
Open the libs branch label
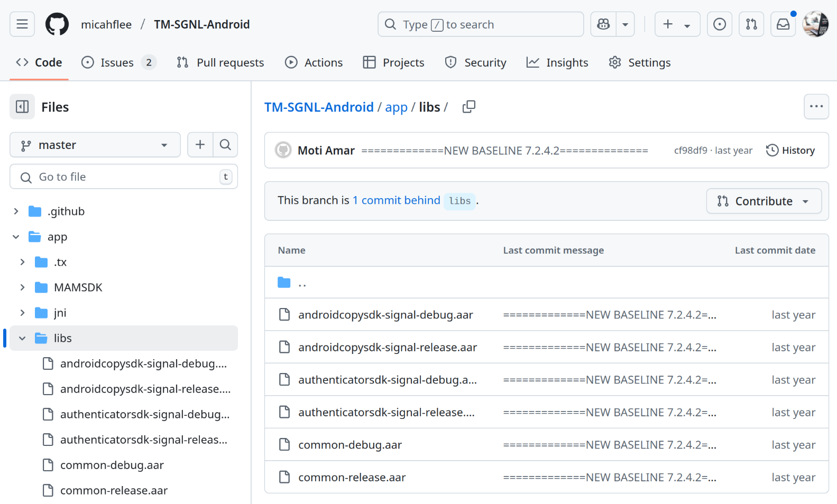point(459,201)
